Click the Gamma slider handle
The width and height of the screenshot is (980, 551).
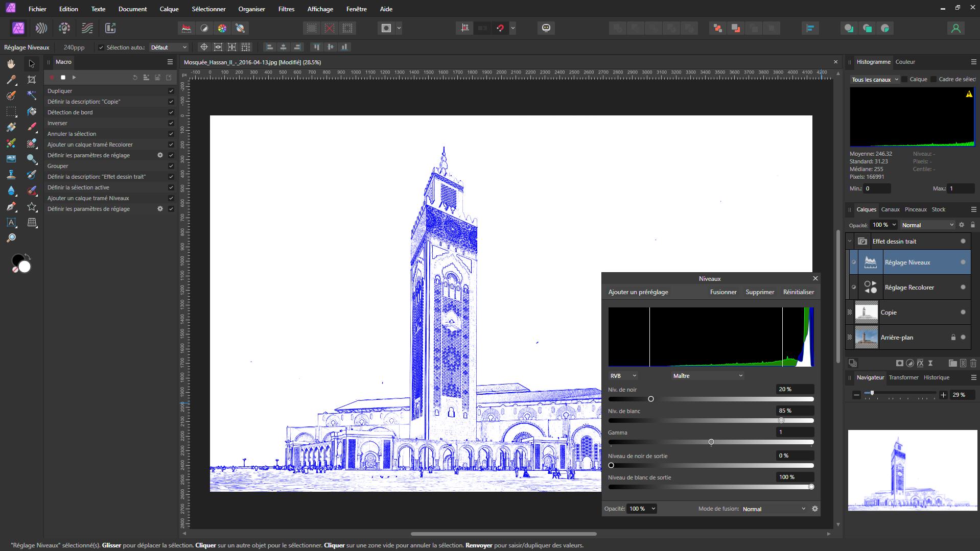pyautogui.click(x=711, y=442)
